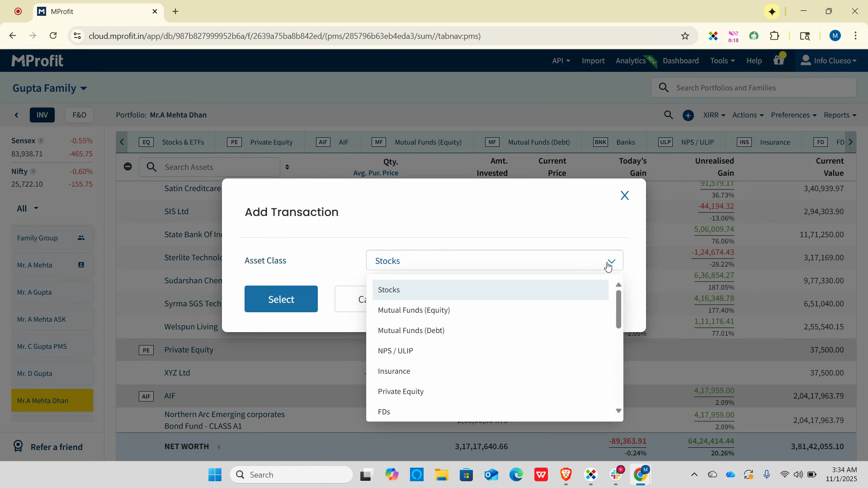The height and width of the screenshot is (488, 868).
Task: Collapse the Asset Class dropdown chevron
Action: point(611,261)
